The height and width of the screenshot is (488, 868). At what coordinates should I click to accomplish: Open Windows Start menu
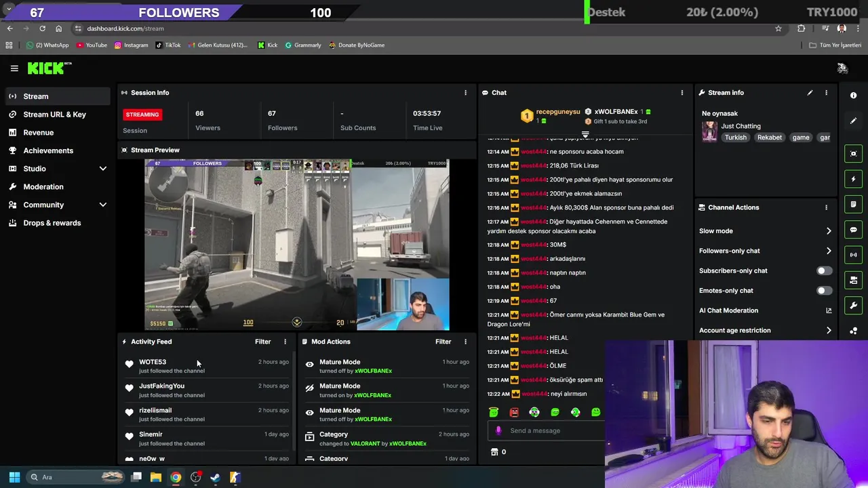click(14, 477)
